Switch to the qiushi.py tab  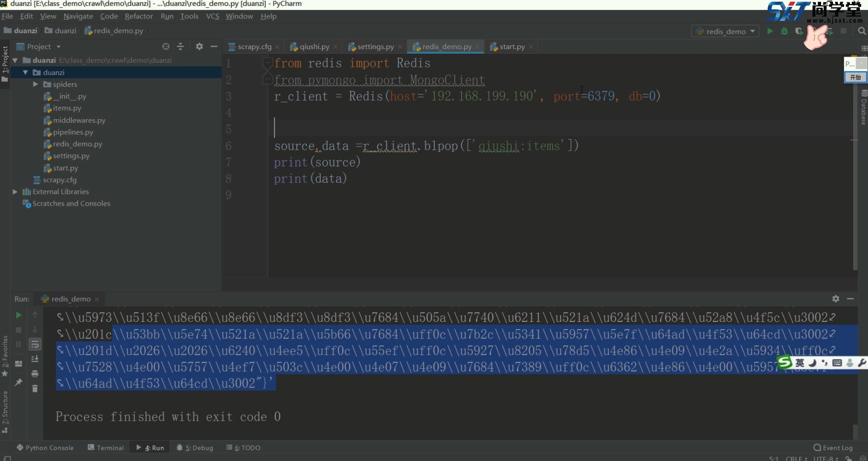coord(314,47)
